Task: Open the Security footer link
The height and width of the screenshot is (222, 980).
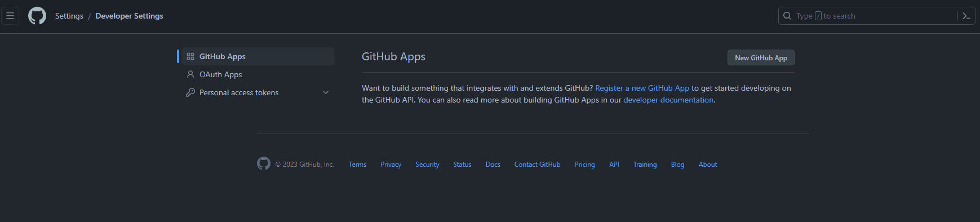Action: 427,165
